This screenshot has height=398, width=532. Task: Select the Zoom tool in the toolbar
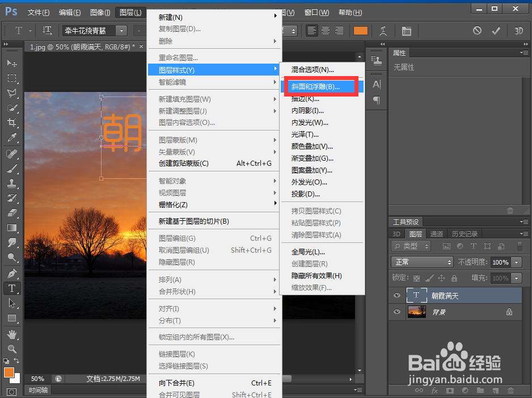click(x=13, y=348)
